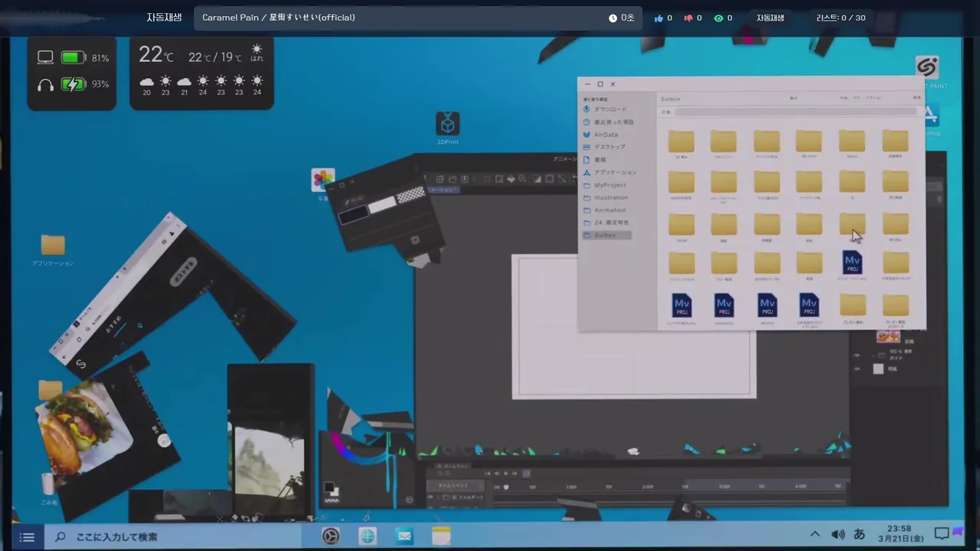Select the white swatch in tilted color panel

pos(382,204)
